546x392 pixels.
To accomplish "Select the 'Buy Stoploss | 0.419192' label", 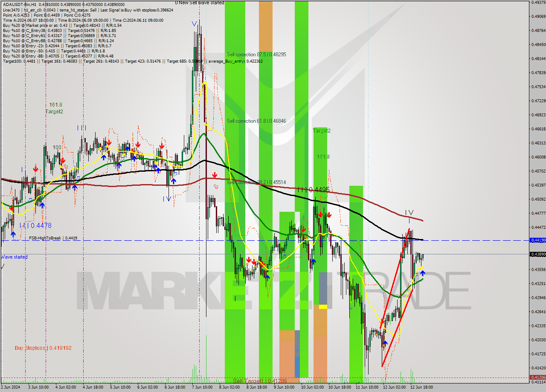I will click(x=43, y=348).
